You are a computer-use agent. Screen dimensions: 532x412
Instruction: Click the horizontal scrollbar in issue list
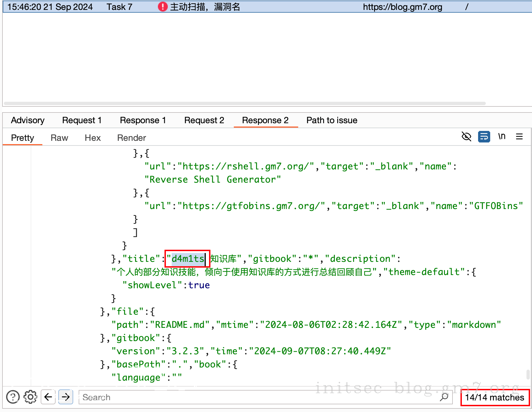[245, 103]
